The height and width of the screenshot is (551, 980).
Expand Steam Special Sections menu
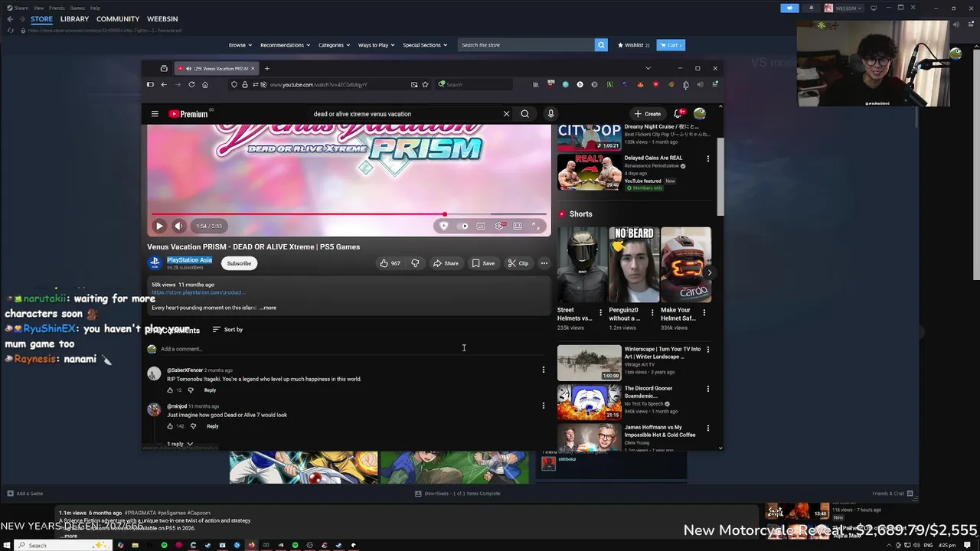(x=425, y=45)
